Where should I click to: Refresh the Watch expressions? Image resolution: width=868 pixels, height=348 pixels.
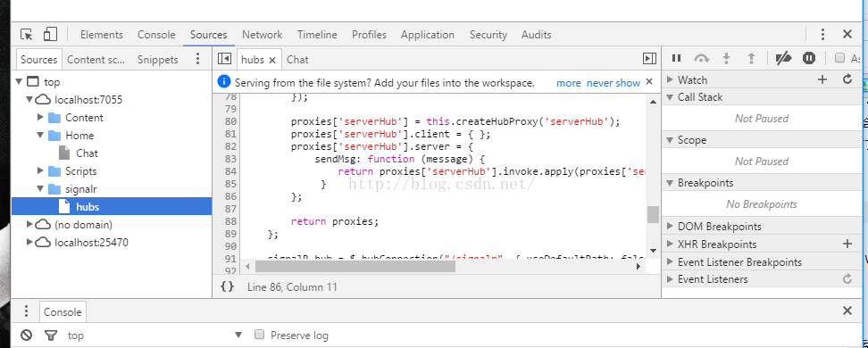(x=847, y=79)
